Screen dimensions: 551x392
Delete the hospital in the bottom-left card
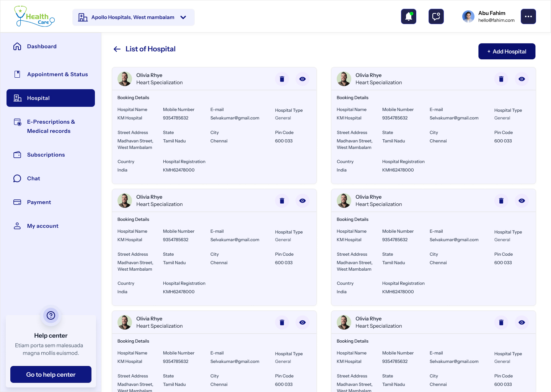click(x=282, y=322)
